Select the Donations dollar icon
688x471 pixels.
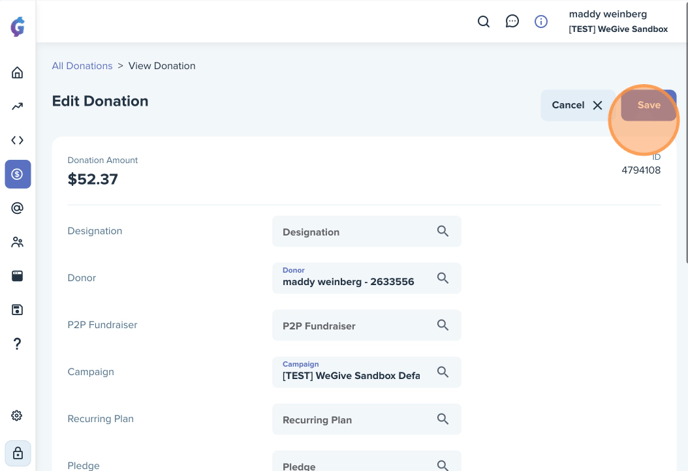pyautogui.click(x=18, y=174)
